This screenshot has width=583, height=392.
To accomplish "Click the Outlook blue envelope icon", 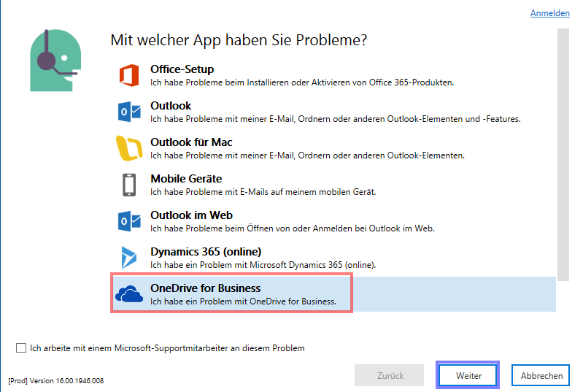I will [129, 112].
